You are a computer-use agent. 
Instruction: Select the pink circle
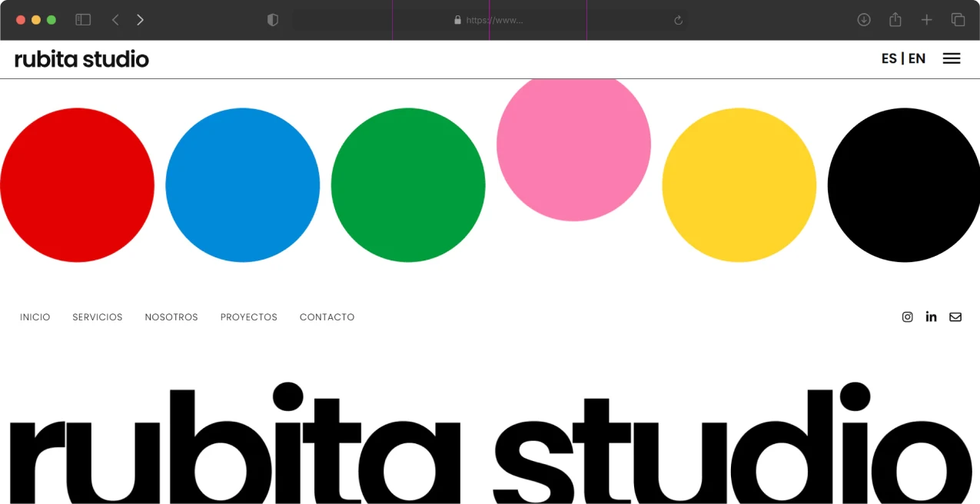[573, 147]
